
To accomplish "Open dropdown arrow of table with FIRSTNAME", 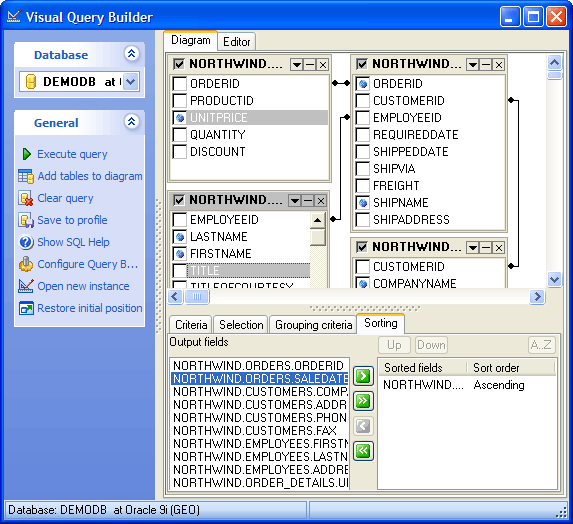I will click(x=295, y=201).
